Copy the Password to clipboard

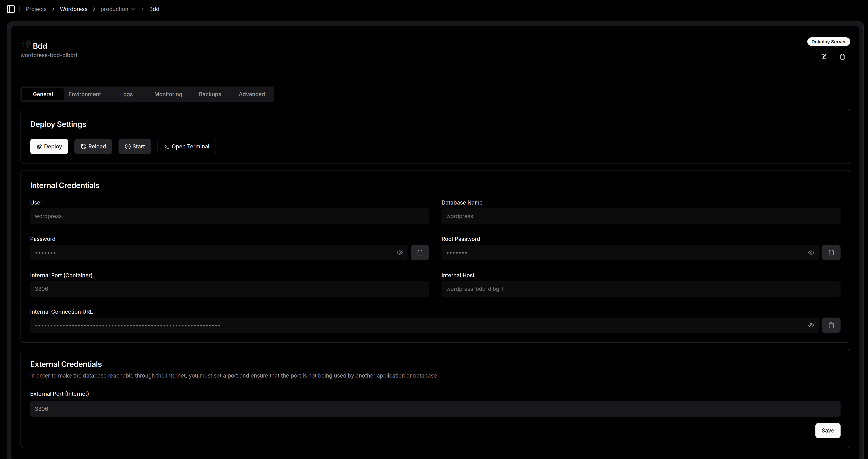420,253
